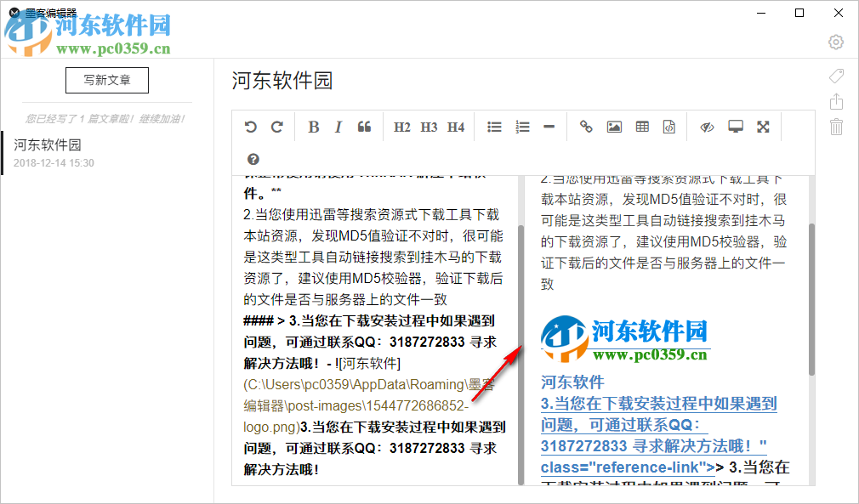Insert an H4 heading
The image size is (859, 504).
point(456,127)
